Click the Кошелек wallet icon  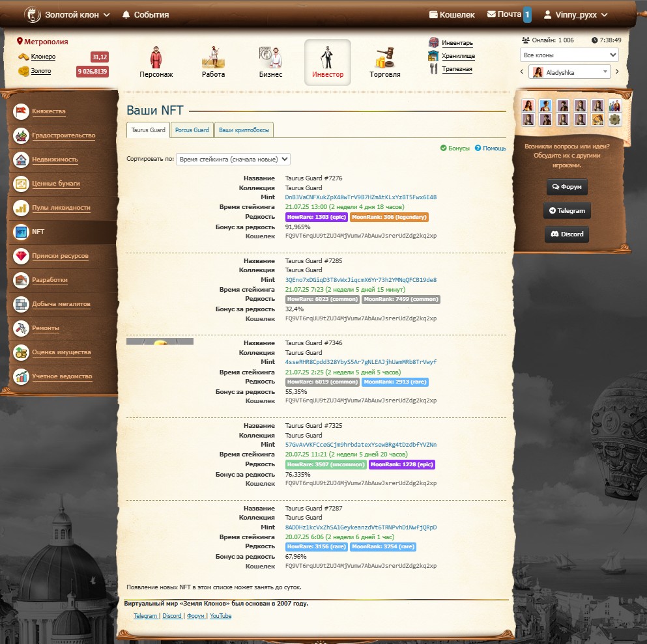[x=433, y=14]
